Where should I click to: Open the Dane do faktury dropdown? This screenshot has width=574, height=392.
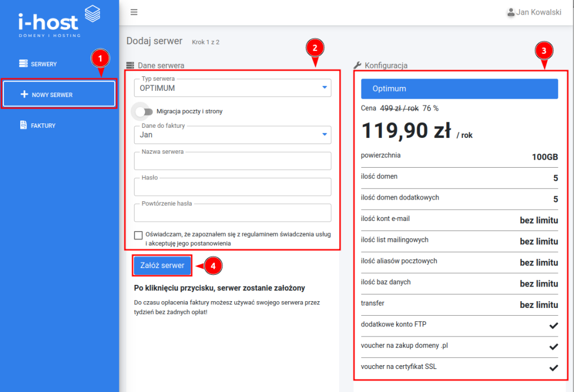coord(325,135)
